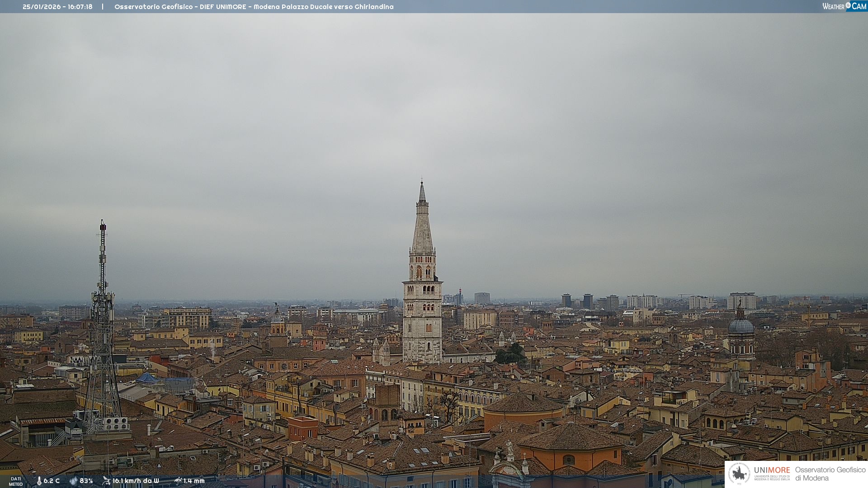Click the grey church dome
This screenshot has width=868, height=488.
click(x=741, y=326)
